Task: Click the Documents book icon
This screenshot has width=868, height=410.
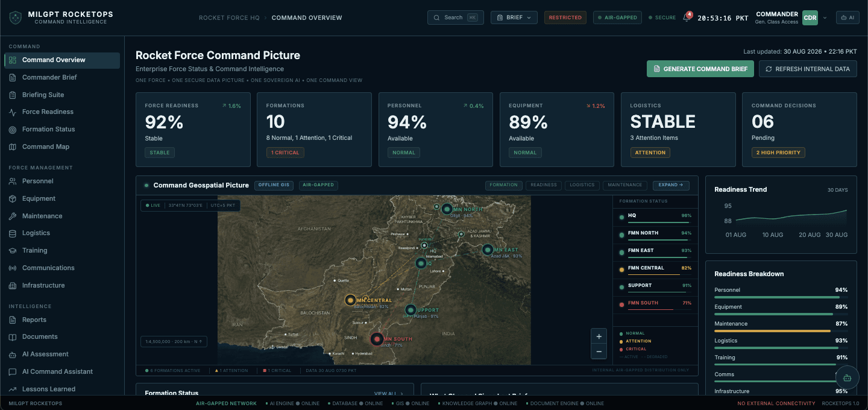Action: [13, 337]
